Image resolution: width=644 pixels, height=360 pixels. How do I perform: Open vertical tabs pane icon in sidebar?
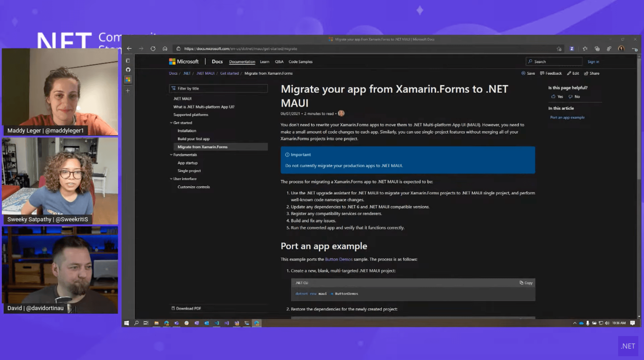click(128, 61)
